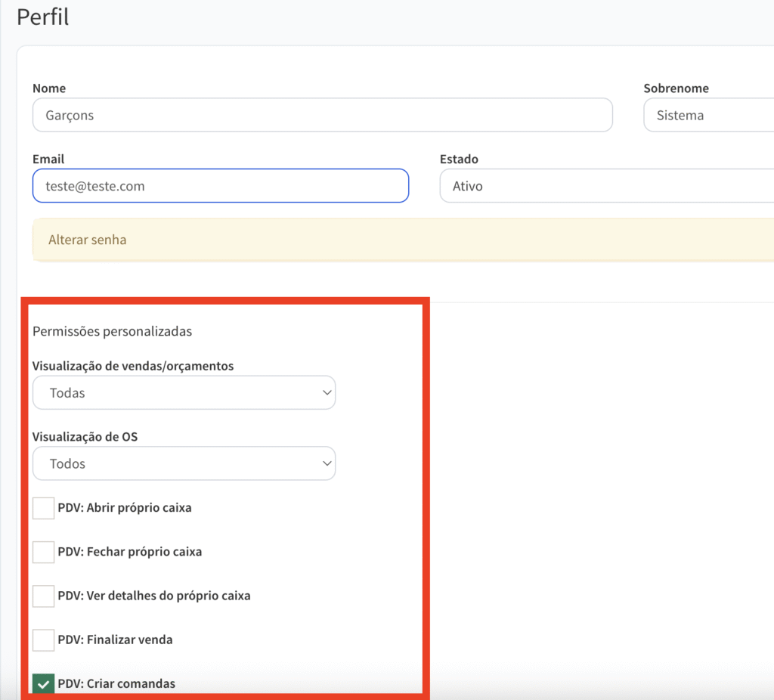The image size is (774, 700).
Task: Enable the PDV: Abrir próprio caixa checkbox
Action: (x=43, y=508)
